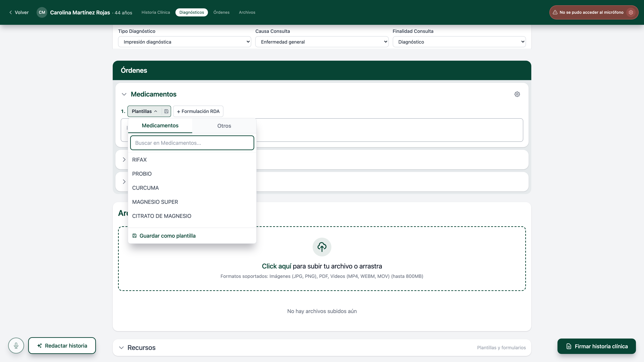Open the Finalidad Consulta dropdown
Image resolution: width=644 pixels, height=362 pixels.
click(459, 42)
